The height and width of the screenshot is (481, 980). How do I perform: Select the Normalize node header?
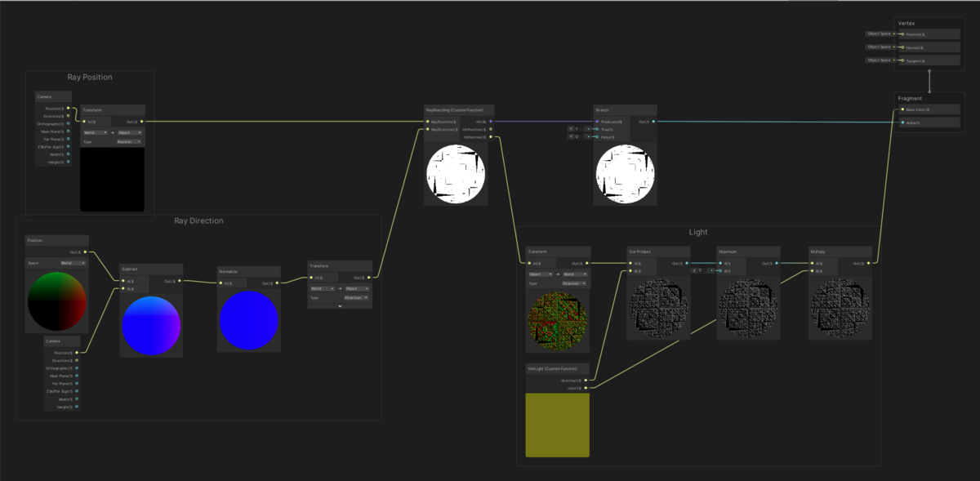click(x=249, y=271)
